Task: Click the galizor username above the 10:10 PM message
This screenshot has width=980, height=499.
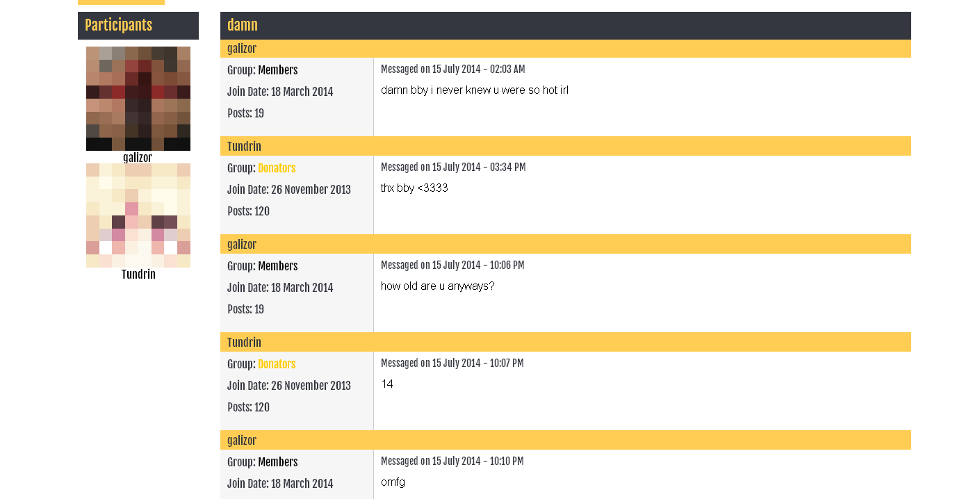Action: [x=242, y=441]
